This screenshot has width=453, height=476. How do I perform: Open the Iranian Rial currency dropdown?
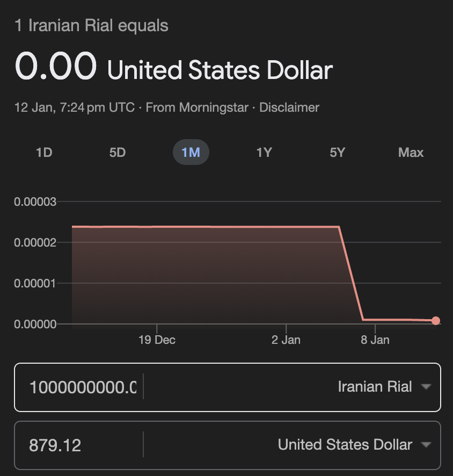[x=375, y=386]
